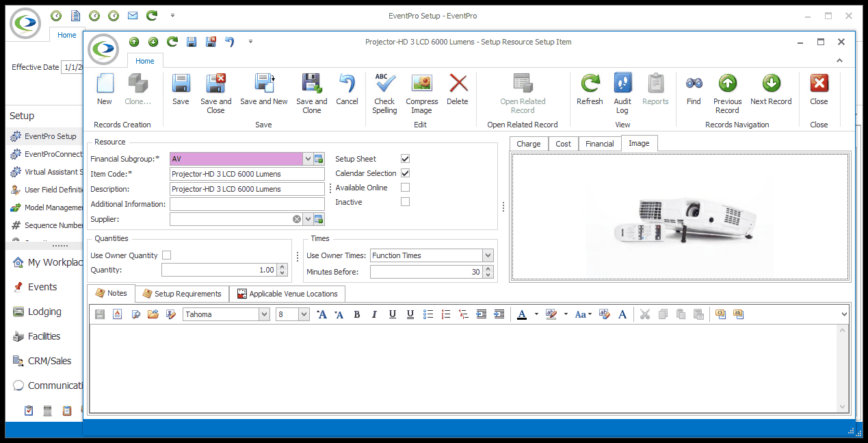
Task: Click the quick-access undo arrow
Action: [x=230, y=42]
